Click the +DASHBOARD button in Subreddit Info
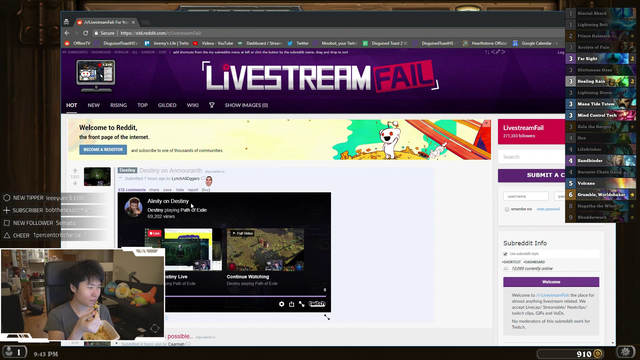The width and height of the screenshot is (640, 360). pos(534,262)
